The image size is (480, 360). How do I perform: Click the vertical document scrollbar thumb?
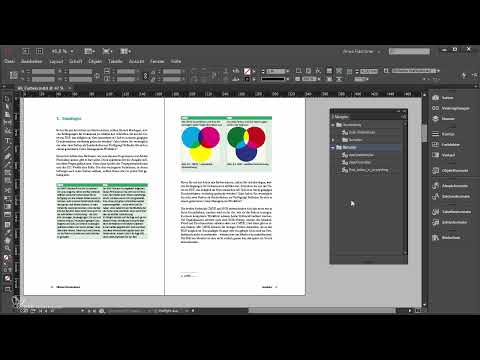424,133
